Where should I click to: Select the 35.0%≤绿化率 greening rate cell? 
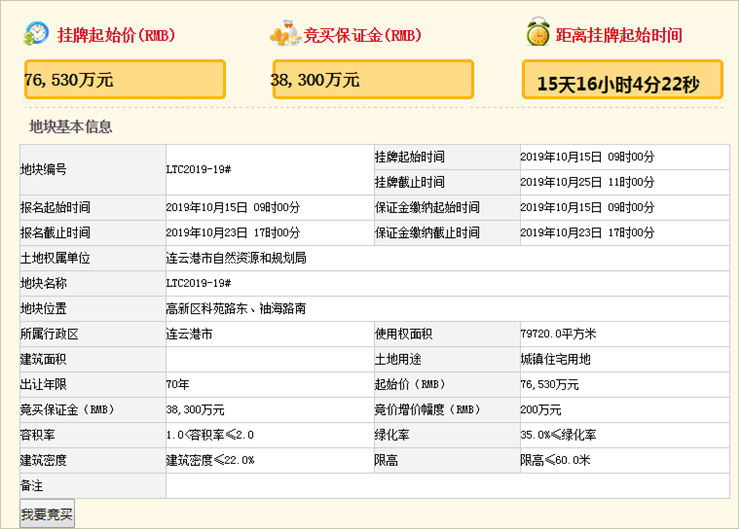click(558, 435)
